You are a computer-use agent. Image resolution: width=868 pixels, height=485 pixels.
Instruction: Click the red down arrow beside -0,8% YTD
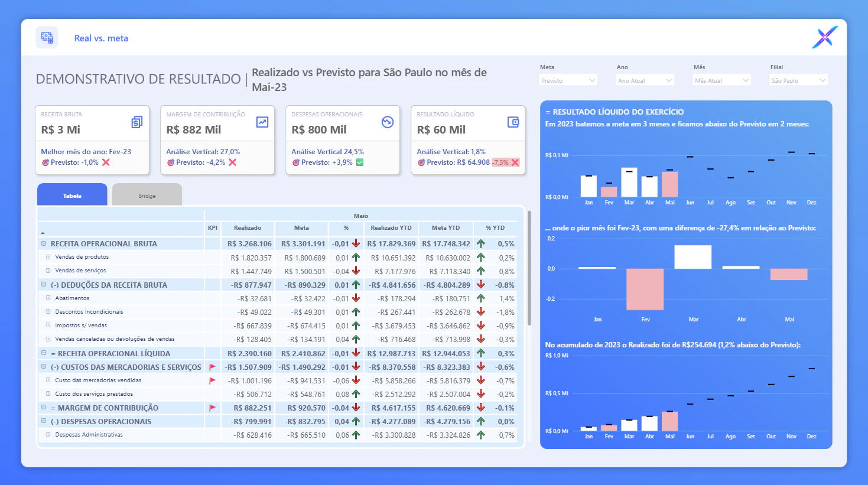tap(481, 285)
